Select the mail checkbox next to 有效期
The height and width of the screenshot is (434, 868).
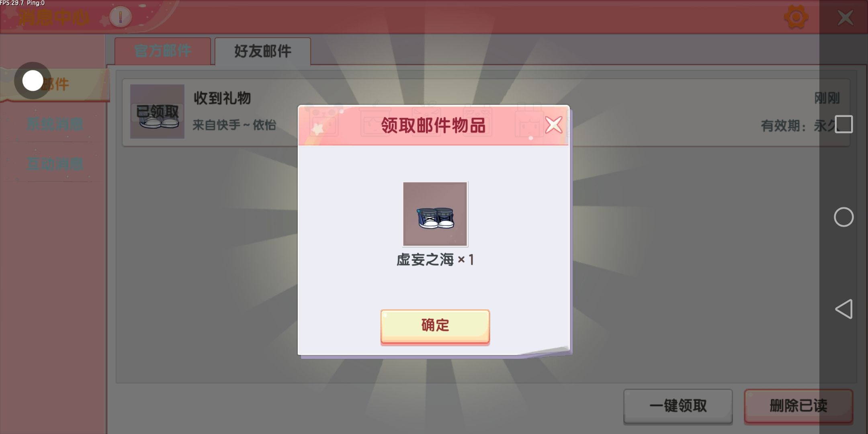coord(844,124)
